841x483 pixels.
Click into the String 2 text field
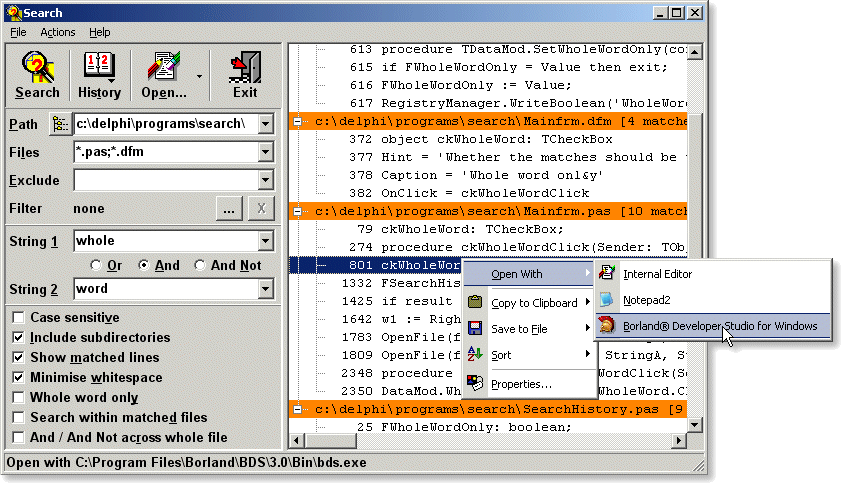click(164, 289)
